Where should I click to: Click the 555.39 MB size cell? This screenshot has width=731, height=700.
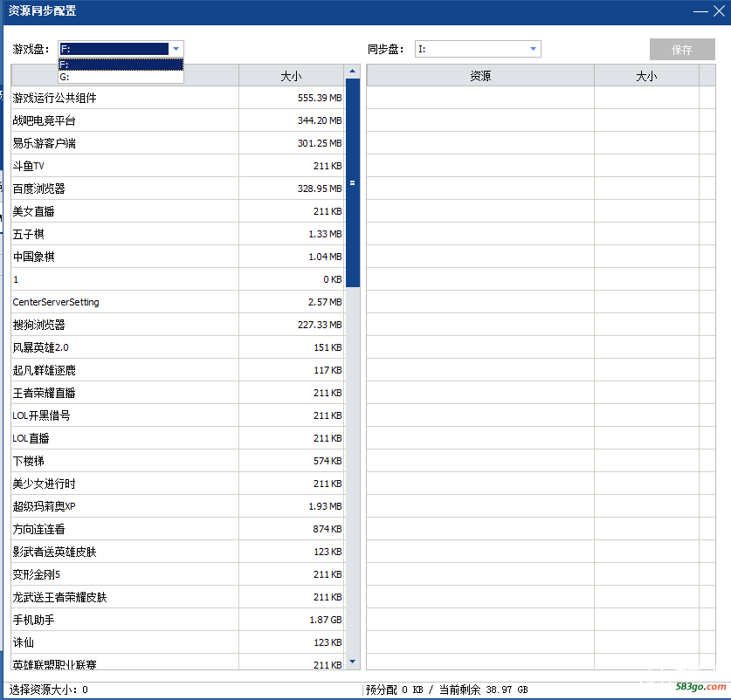point(292,98)
